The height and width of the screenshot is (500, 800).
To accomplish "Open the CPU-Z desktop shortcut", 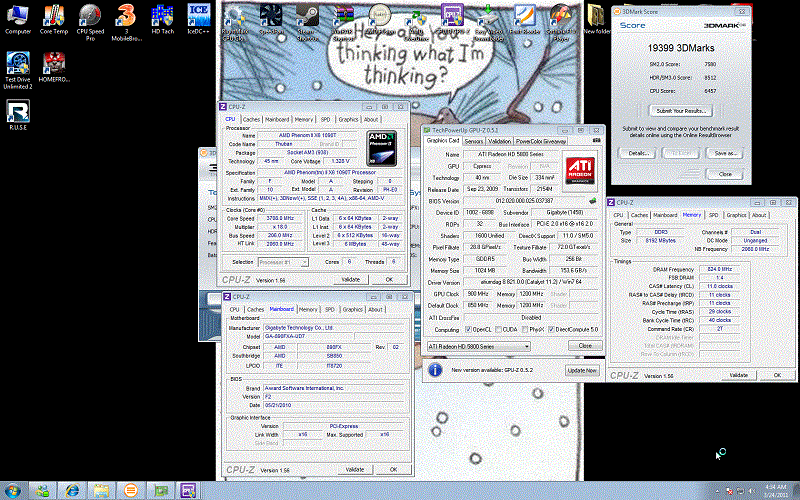I will [x=452, y=19].
